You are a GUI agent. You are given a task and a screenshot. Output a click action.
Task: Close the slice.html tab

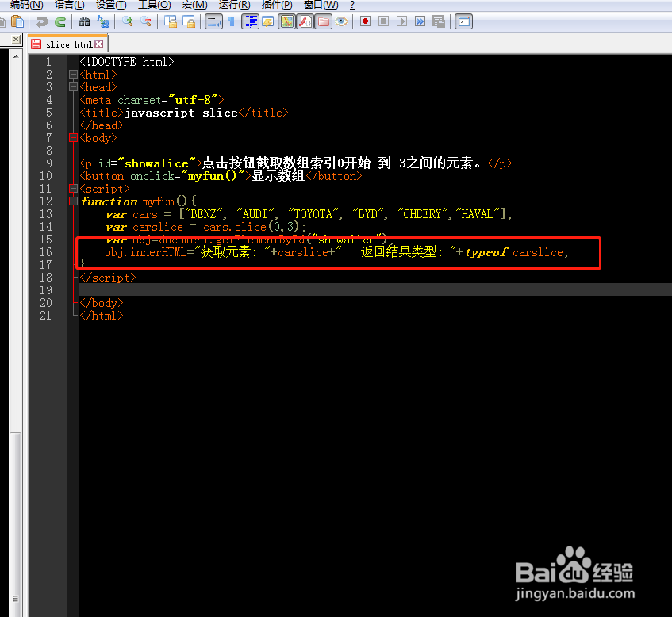99,44
